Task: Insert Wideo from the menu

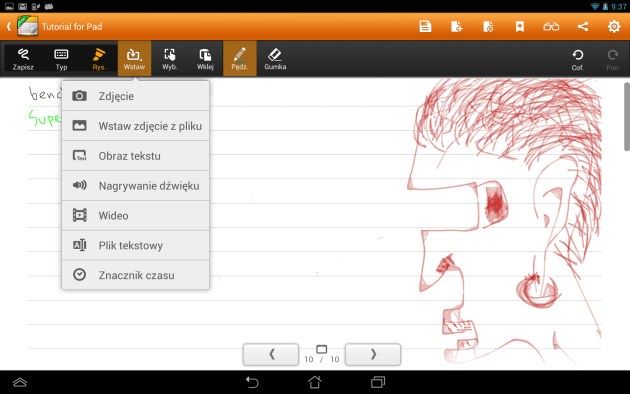Action: point(135,216)
